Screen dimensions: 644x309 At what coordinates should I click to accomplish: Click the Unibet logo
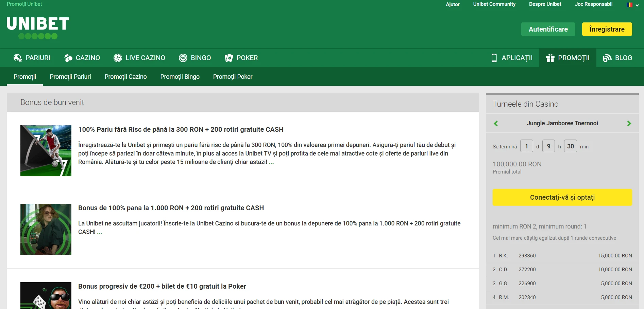pos(38,28)
